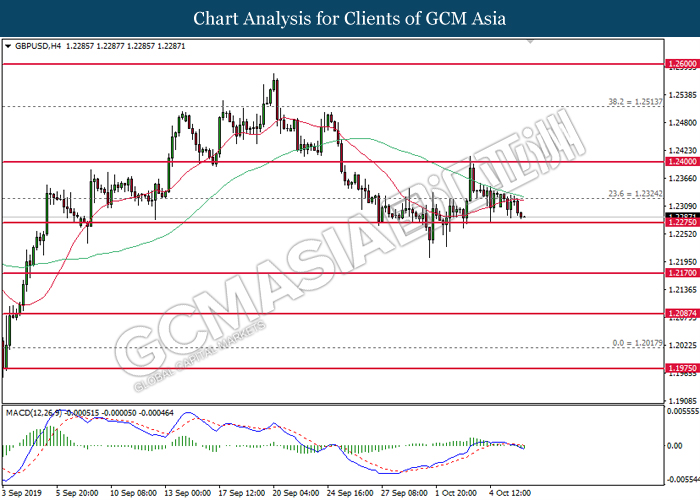Click the 1.20225 price axis value

coord(683,345)
